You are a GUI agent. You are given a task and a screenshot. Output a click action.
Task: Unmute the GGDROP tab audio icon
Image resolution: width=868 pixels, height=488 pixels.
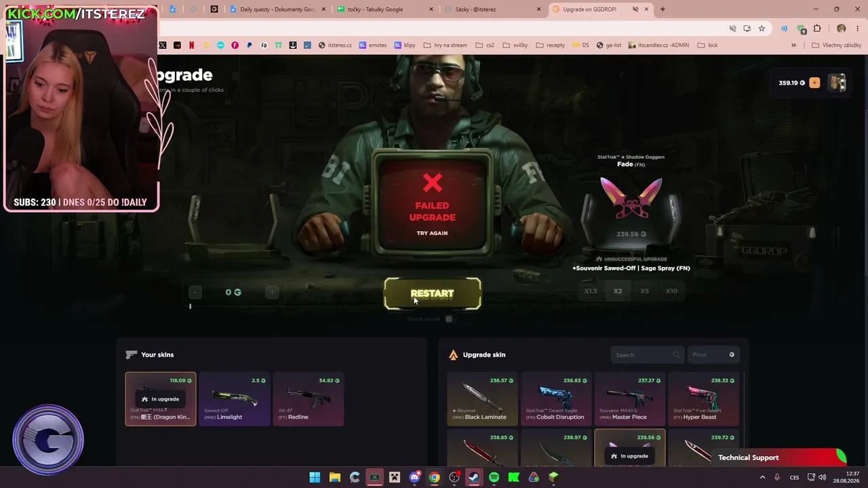coord(635,9)
